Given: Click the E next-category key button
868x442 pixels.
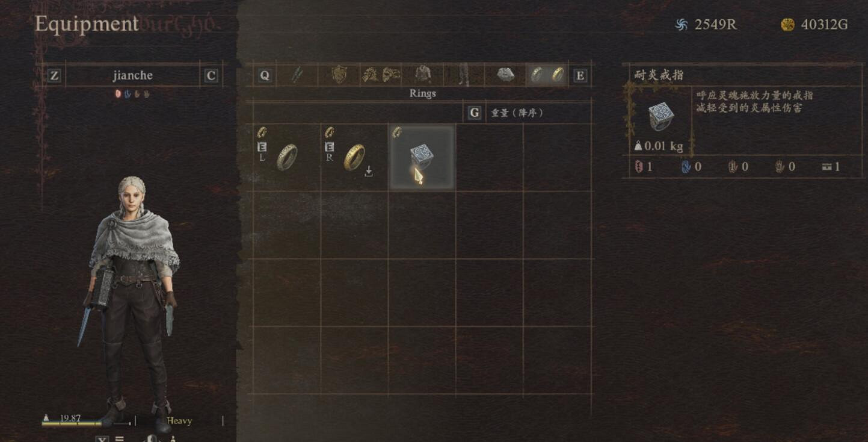Looking at the screenshot, I should click(580, 75).
